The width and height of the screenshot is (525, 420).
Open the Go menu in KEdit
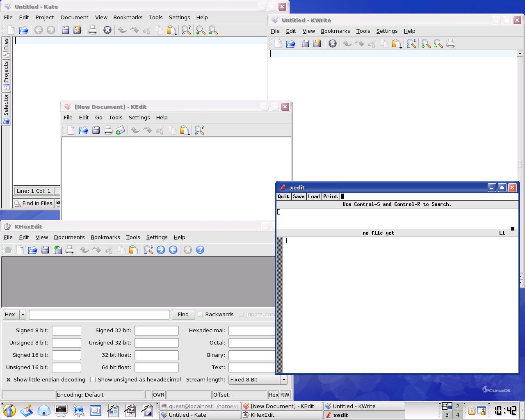pyautogui.click(x=99, y=117)
